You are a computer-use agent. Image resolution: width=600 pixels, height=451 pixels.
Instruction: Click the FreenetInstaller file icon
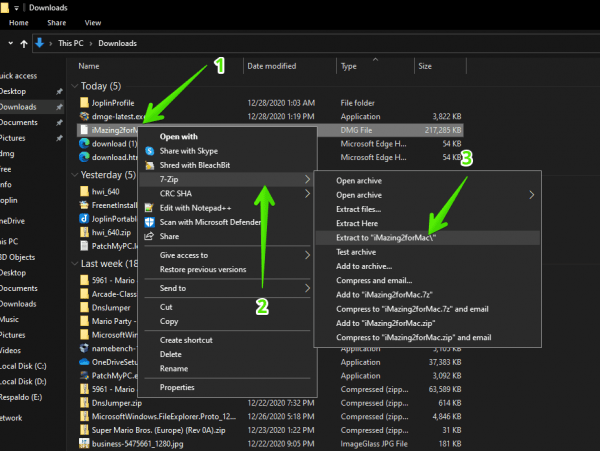(x=84, y=205)
